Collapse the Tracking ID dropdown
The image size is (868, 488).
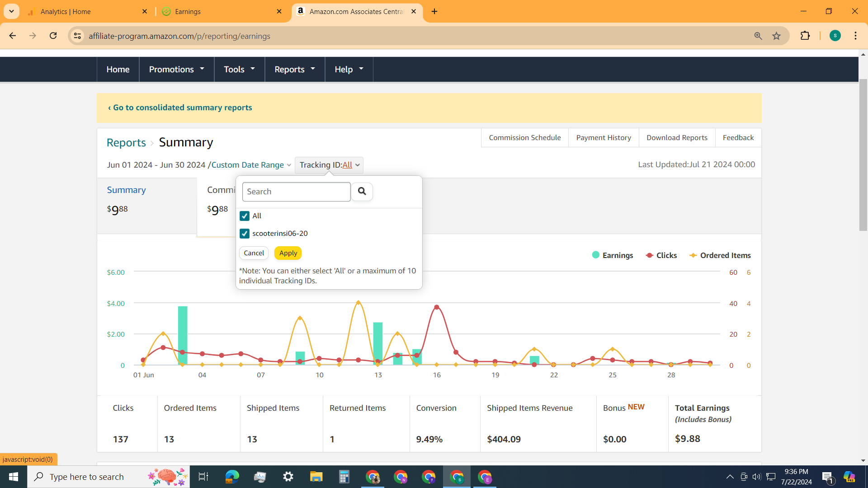point(329,165)
